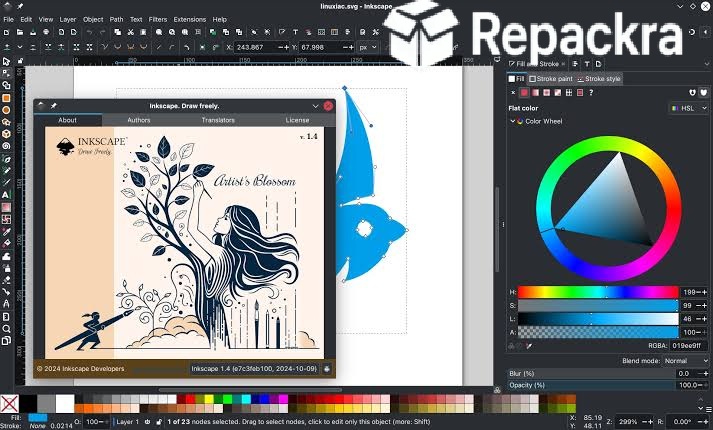Switch to the Stroke style tab
Screen dimensions: 713x430
[x=598, y=79]
